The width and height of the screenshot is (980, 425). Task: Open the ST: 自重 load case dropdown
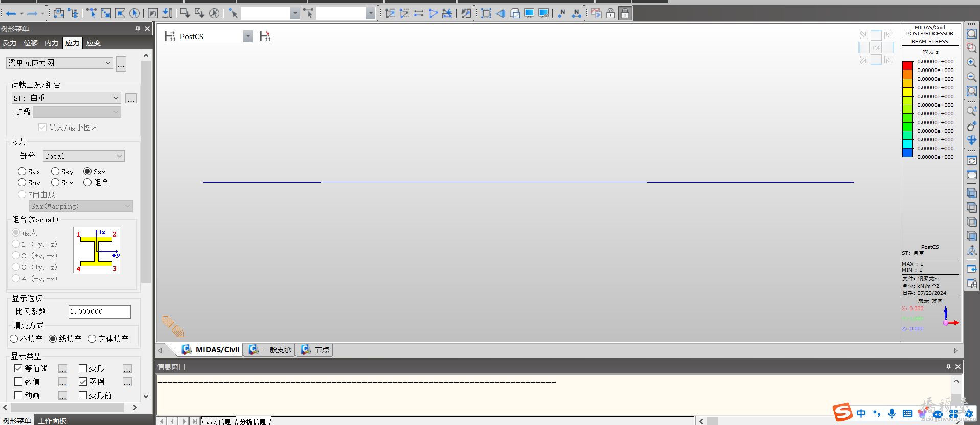pyautogui.click(x=66, y=98)
